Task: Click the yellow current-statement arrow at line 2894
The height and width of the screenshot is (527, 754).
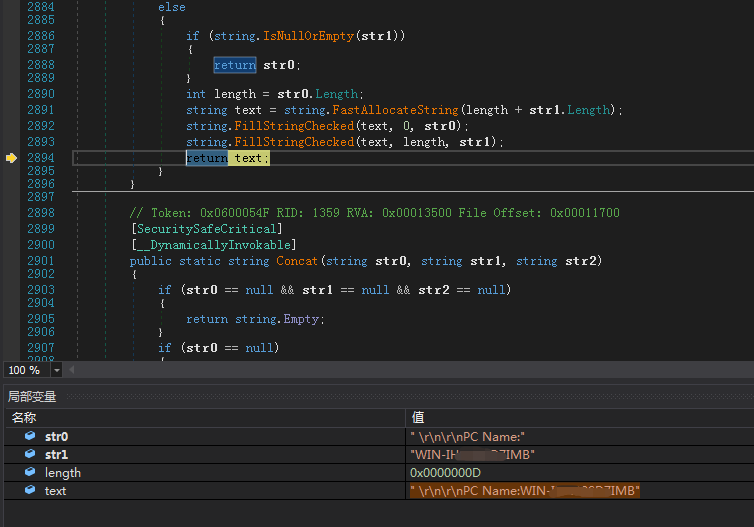Action: (x=12, y=158)
